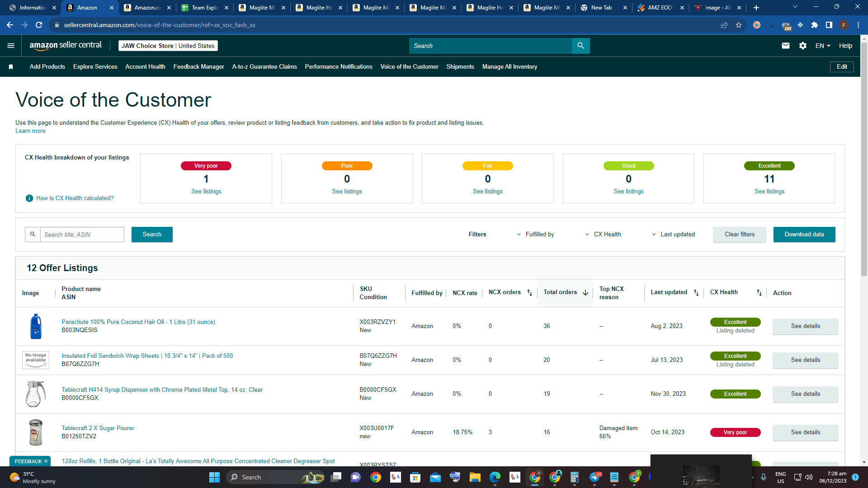Open the Insulated Foil Sandwich Wrap Sheets link
The image size is (868, 488).
point(147,356)
